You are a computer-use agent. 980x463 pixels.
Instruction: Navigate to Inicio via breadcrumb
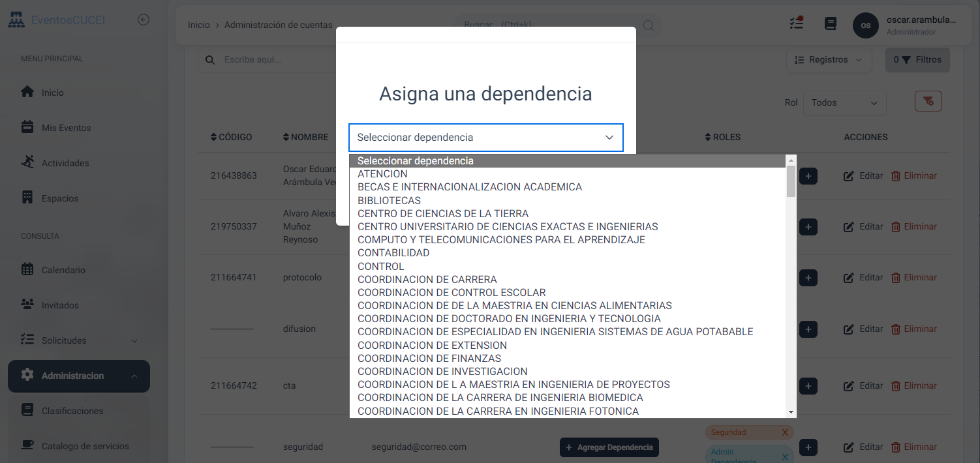click(x=198, y=24)
